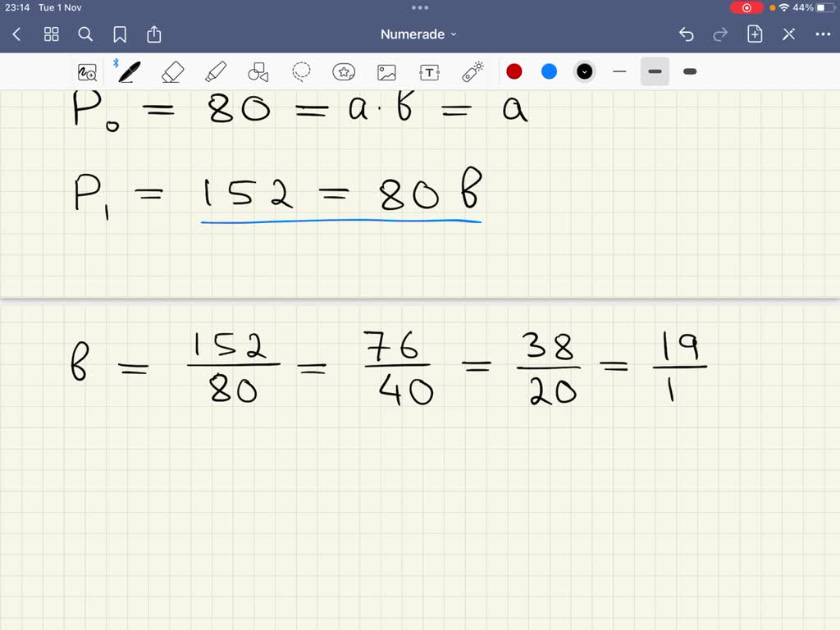The image size is (840, 630).
Task: Open the Share menu
Action: click(154, 34)
